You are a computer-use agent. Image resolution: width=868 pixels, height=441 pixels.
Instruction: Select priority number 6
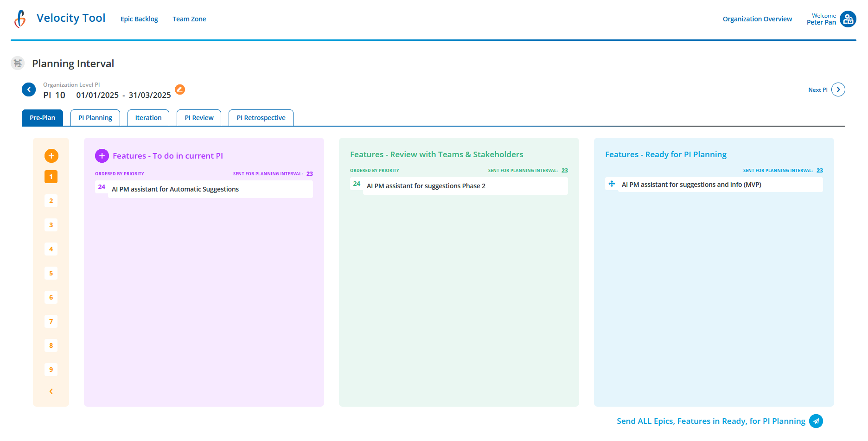(x=51, y=297)
